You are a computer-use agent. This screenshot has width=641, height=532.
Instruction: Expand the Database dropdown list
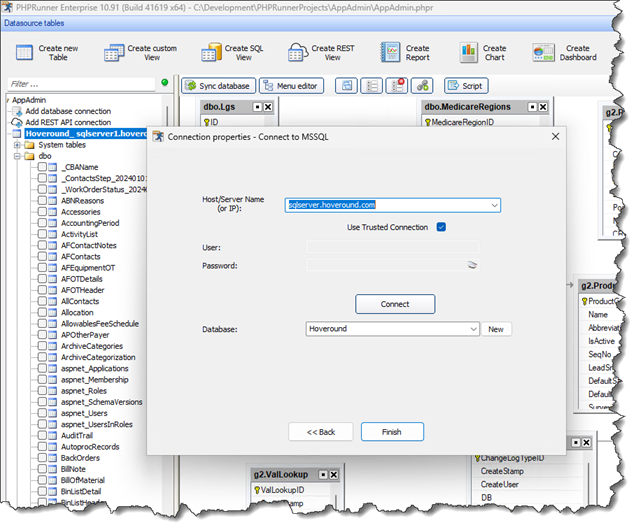coord(473,329)
